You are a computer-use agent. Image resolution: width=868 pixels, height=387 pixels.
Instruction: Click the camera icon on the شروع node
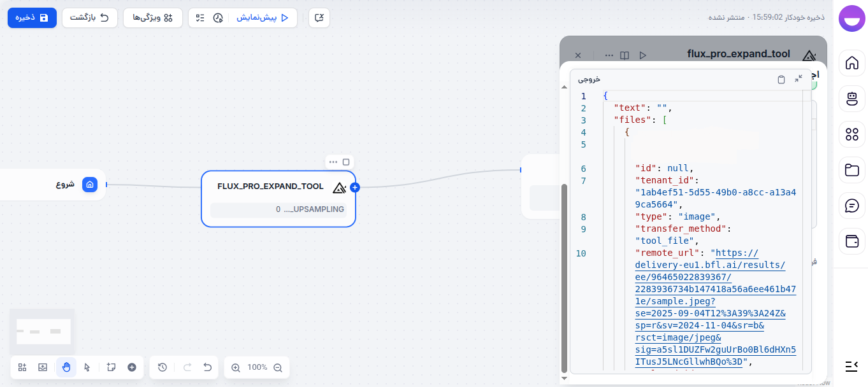[90, 185]
